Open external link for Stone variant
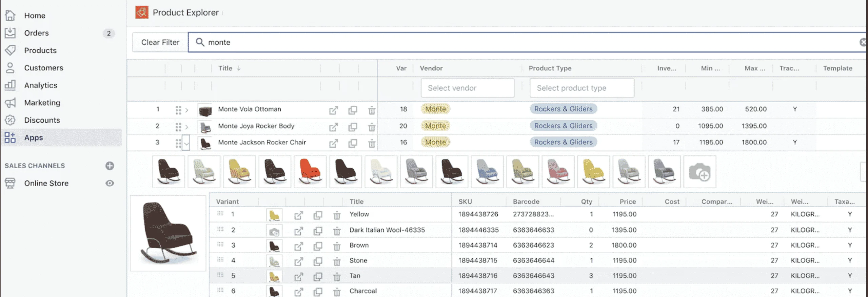868x297 pixels. (x=298, y=261)
